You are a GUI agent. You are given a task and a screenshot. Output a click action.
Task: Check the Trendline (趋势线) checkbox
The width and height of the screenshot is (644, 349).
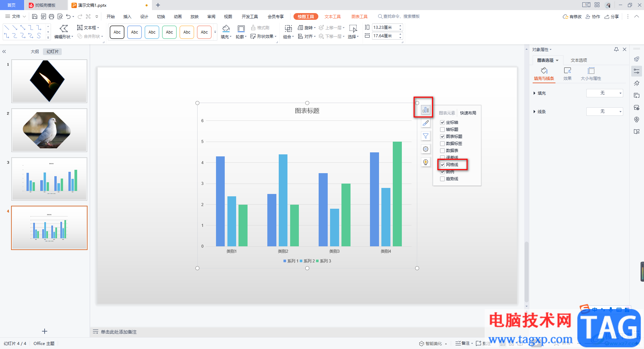coord(442,179)
